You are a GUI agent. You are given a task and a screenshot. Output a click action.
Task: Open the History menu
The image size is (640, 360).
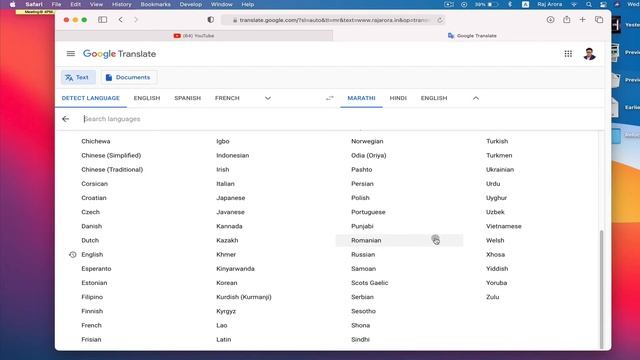point(121,4)
